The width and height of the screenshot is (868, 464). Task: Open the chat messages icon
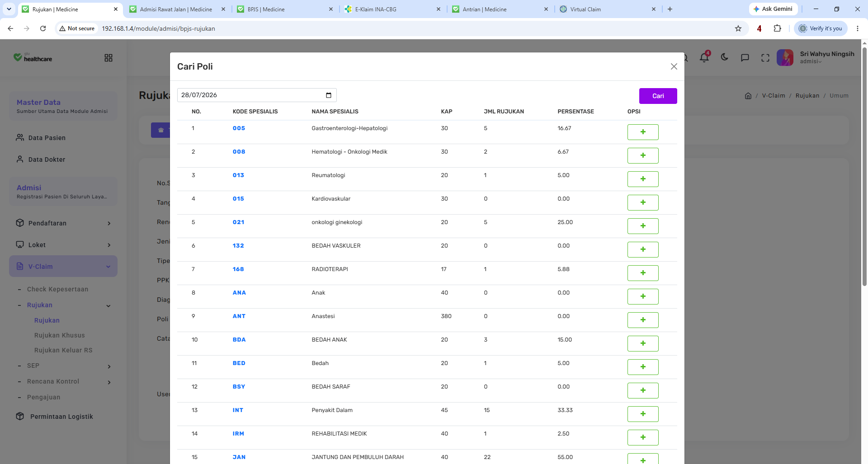[x=745, y=57]
